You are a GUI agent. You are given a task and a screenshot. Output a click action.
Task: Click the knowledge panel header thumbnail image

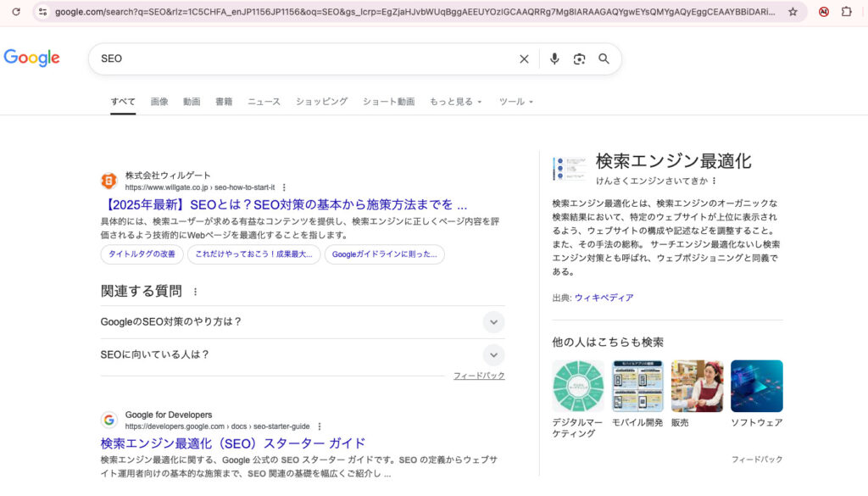[x=570, y=168]
